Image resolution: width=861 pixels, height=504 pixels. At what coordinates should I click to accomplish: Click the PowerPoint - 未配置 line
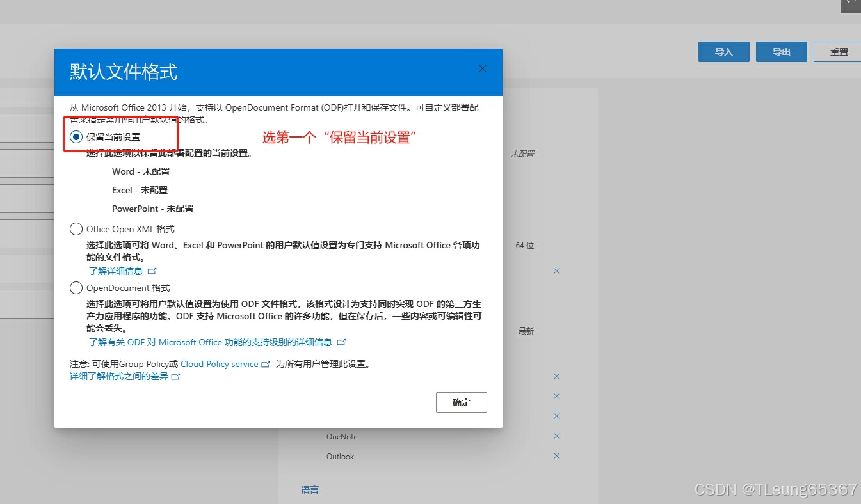click(152, 209)
